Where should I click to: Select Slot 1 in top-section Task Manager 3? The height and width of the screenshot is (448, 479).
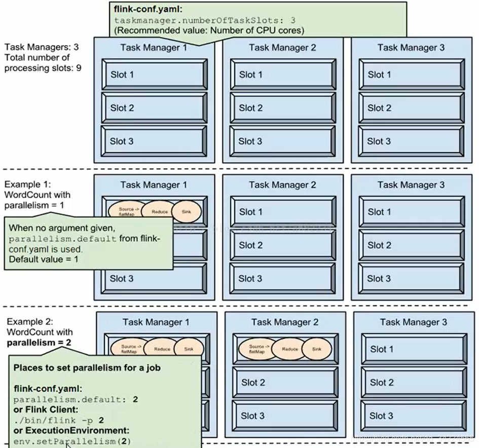[412, 74]
